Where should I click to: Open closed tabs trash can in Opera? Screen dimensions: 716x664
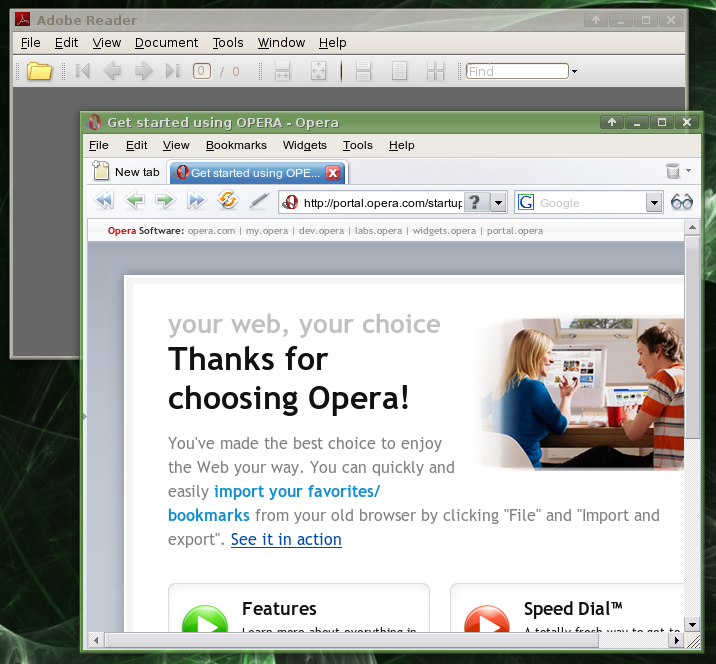673,171
